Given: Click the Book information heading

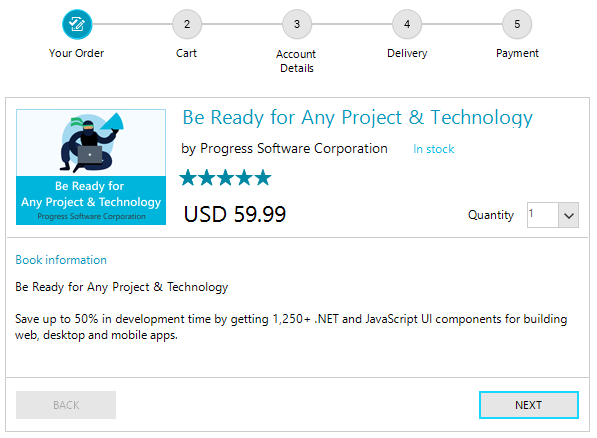Looking at the screenshot, I should [61, 260].
